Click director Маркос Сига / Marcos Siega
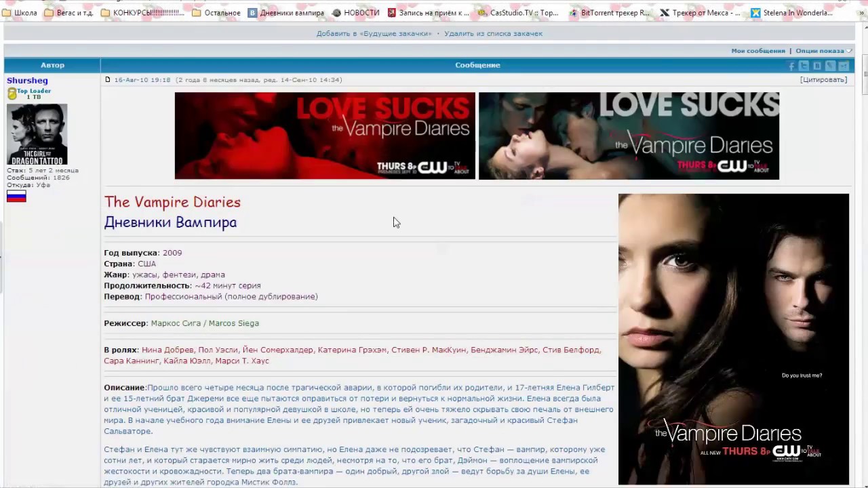Image resolution: width=868 pixels, height=488 pixels. [x=205, y=323]
